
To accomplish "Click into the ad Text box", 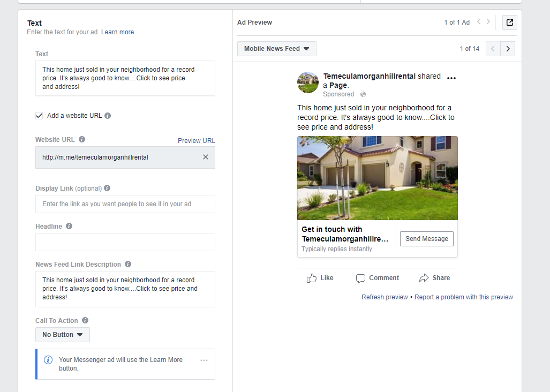I will coord(125,78).
